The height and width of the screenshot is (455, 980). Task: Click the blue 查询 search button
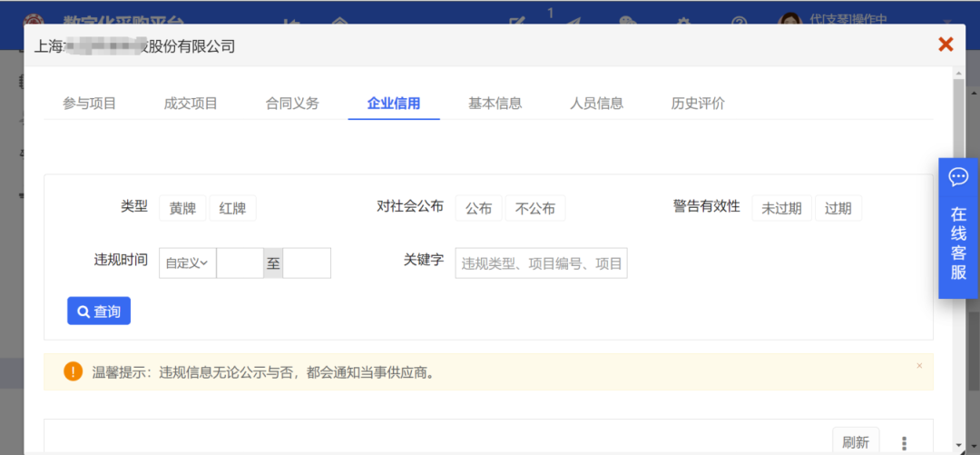[x=99, y=311]
